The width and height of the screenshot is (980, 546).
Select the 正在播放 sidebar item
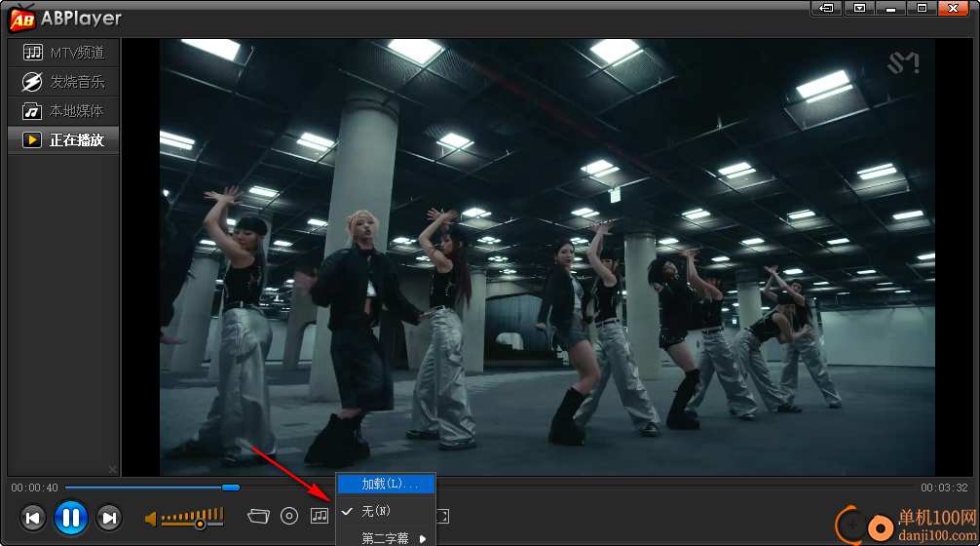[63, 140]
